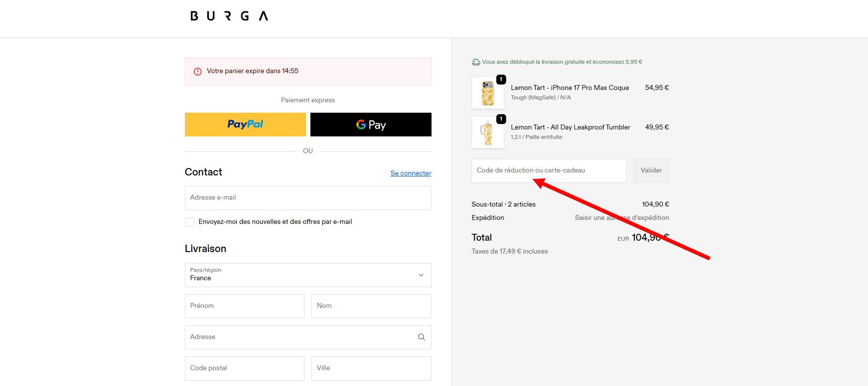Focus the Adresse e-mail field
The image size is (868, 386).
tap(308, 198)
